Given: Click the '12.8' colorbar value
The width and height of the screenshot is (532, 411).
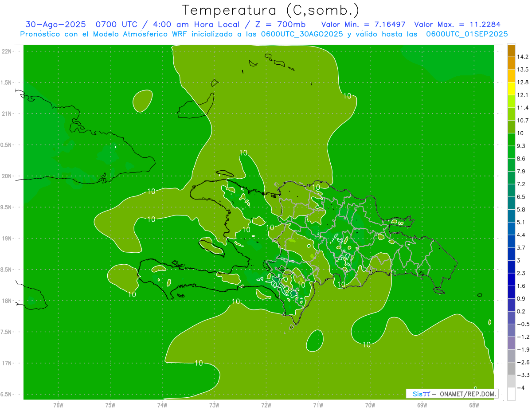Looking at the screenshot, I should pyautogui.click(x=523, y=82).
